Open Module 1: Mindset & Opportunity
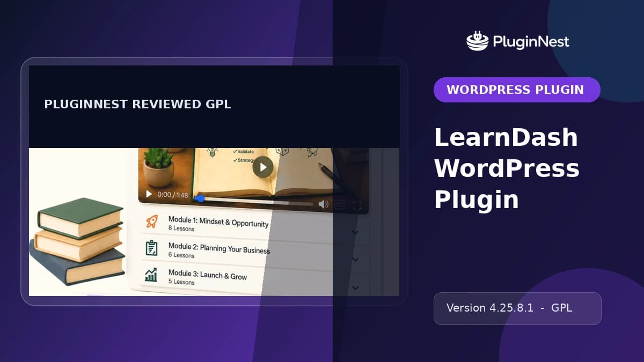 click(x=218, y=221)
